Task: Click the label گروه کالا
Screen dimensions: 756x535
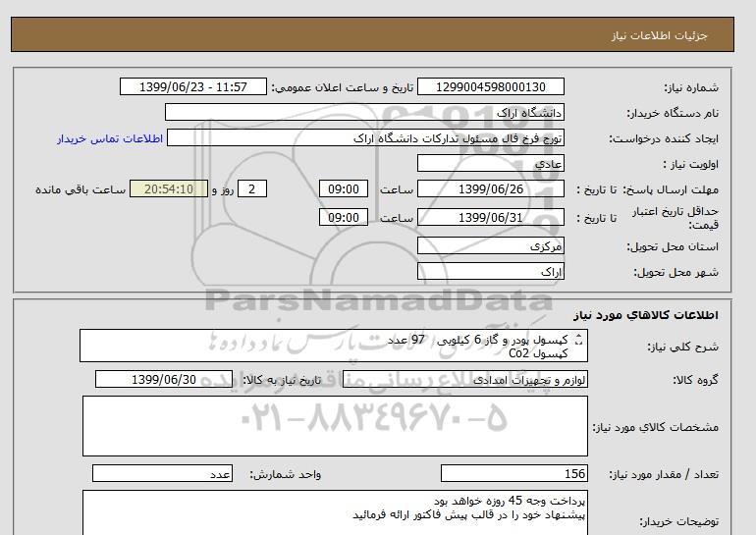Action: [x=696, y=380]
